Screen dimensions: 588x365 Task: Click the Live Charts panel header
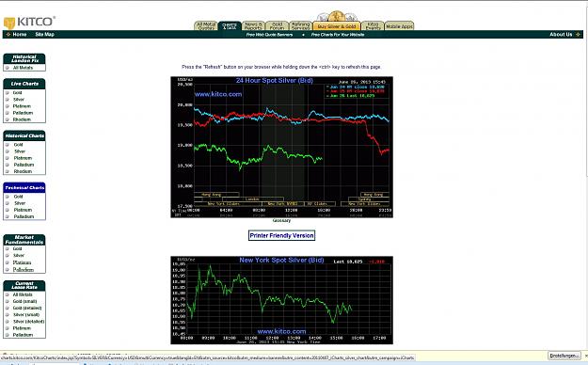[x=24, y=84]
